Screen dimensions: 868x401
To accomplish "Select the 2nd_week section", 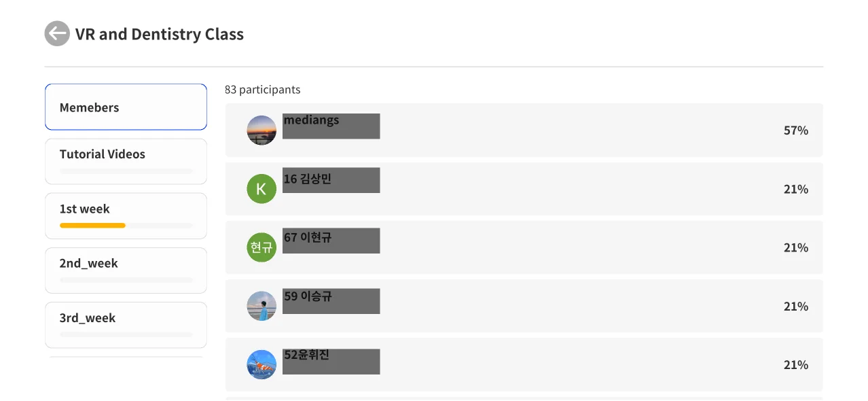I will coord(126,264).
